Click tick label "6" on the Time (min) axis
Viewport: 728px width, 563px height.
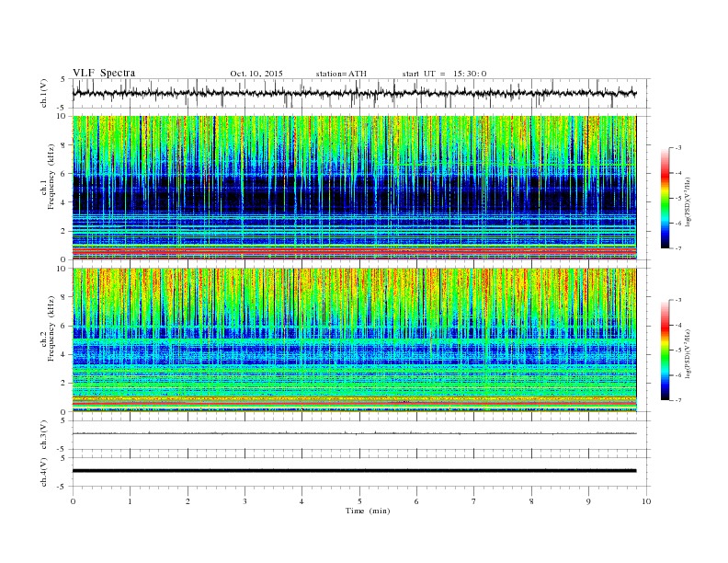416,501
